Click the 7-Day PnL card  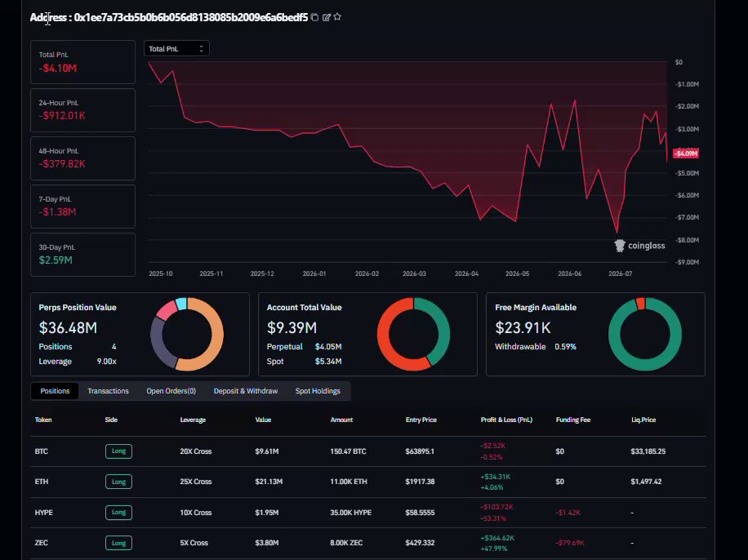(x=83, y=207)
